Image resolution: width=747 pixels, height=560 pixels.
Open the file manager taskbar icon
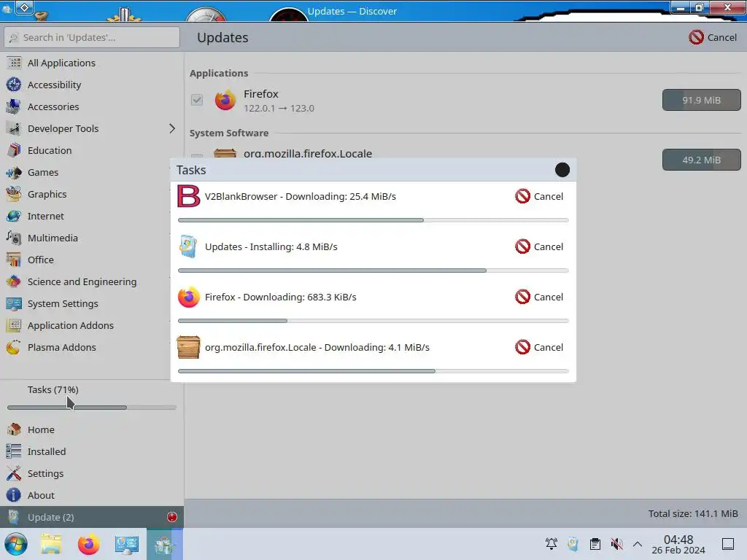point(51,544)
